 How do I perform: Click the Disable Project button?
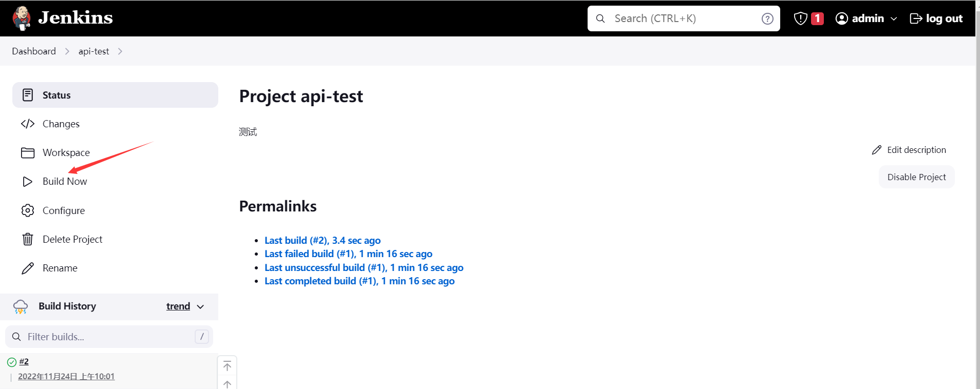click(916, 177)
